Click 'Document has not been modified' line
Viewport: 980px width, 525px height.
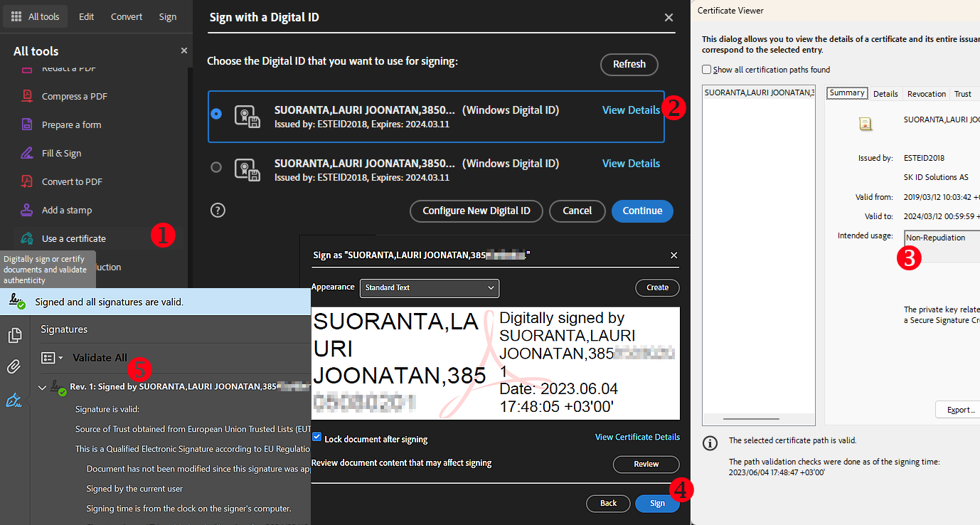point(198,469)
